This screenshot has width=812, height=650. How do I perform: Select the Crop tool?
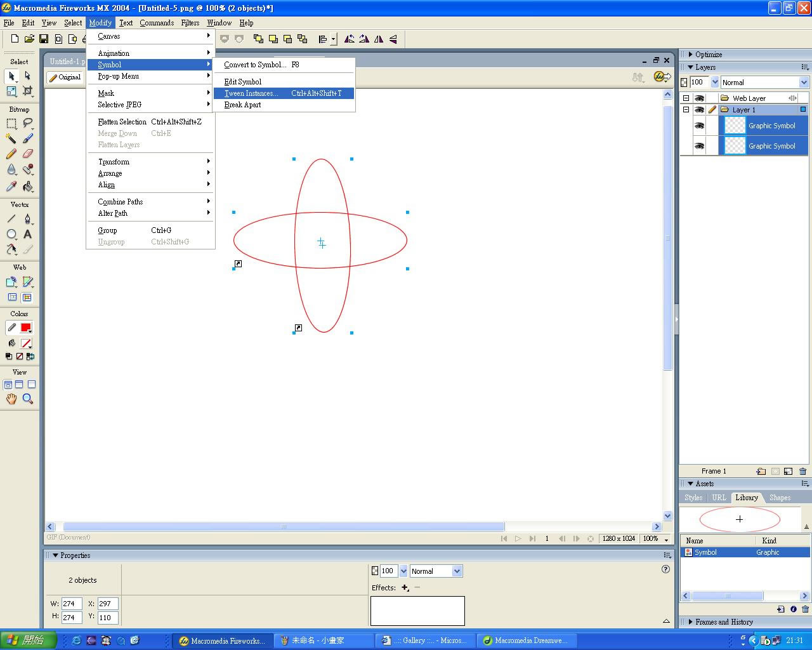(27, 91)
